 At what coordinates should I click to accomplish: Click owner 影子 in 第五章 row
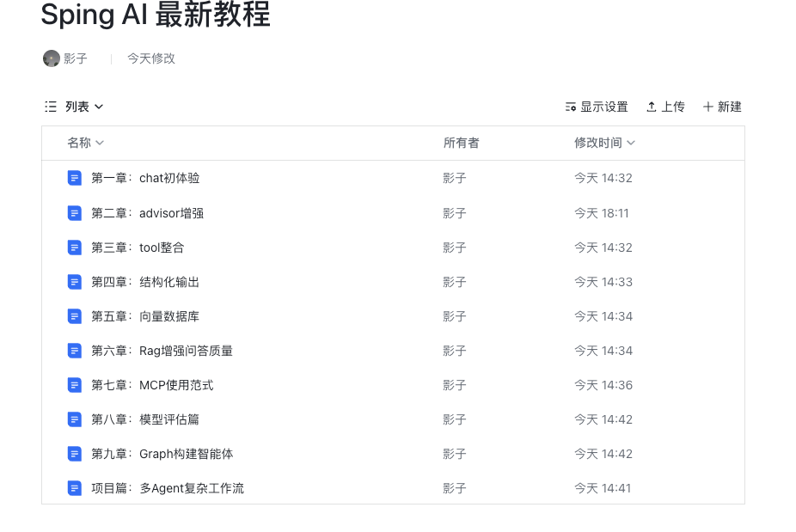pos(455,316)
